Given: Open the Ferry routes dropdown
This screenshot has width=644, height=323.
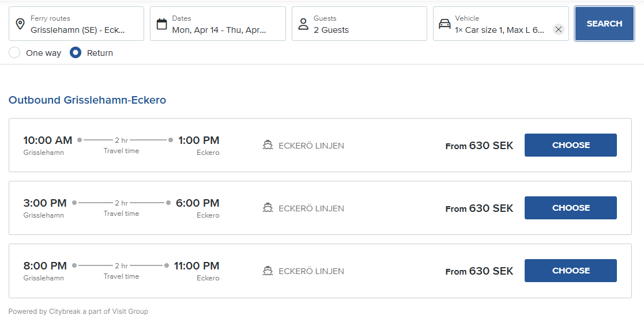Looking at the screenshot, I should (x=81, y=24).
